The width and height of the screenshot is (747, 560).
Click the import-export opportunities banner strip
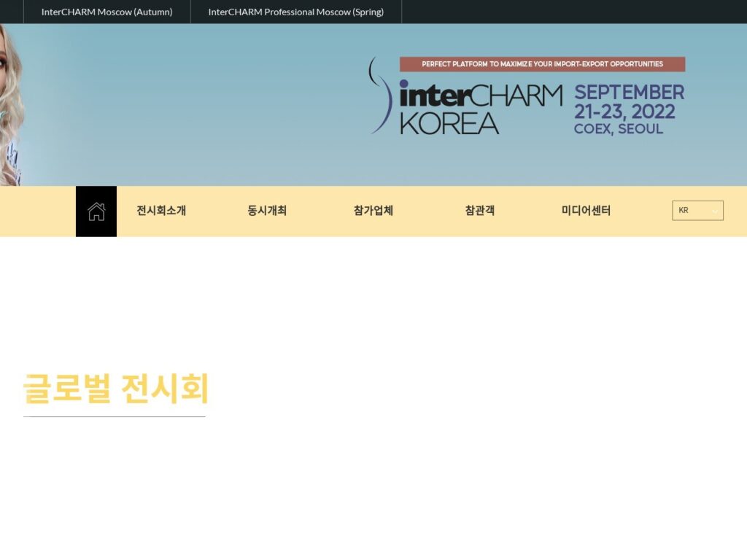(542, 64)
